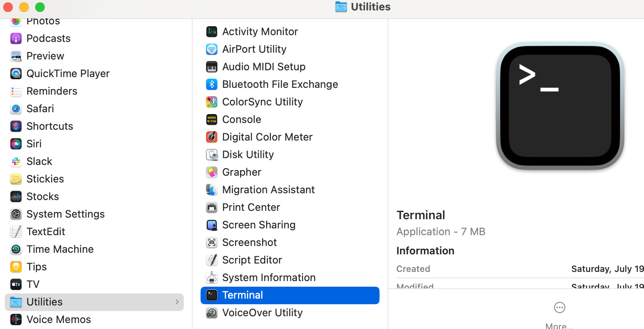Click the Console app icon
Image resolution: width=644 pixels, height=329 pixels.
[x=212, y=119]
